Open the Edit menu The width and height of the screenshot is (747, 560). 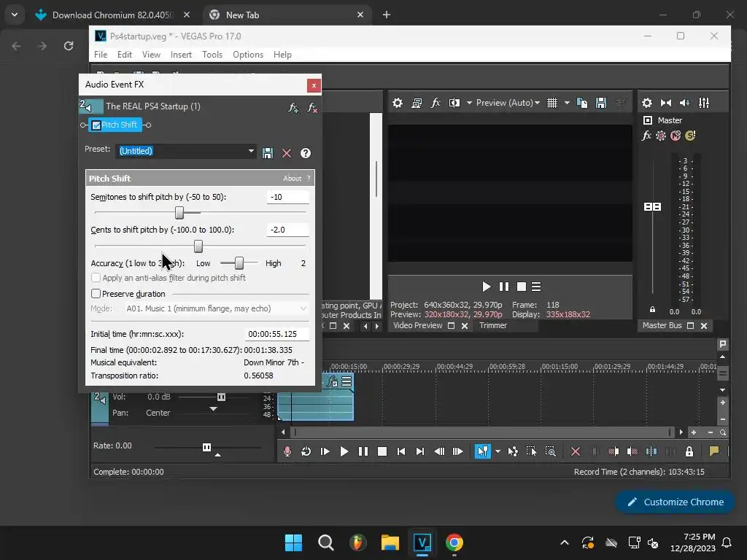(125, 55)
